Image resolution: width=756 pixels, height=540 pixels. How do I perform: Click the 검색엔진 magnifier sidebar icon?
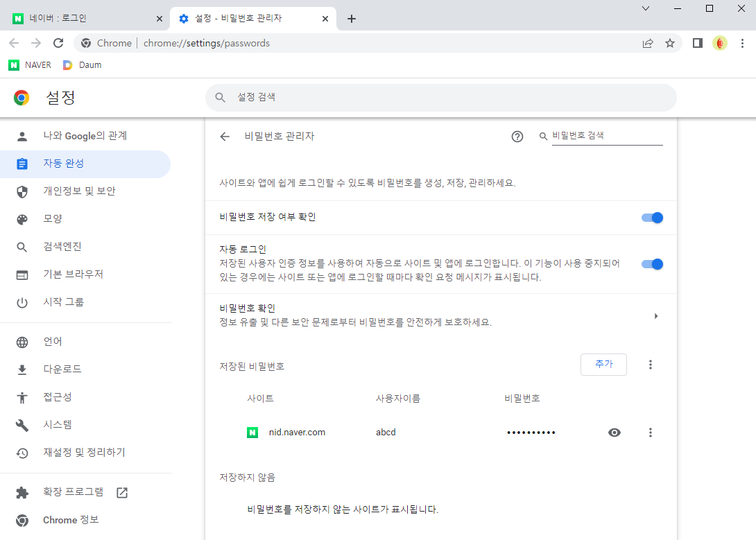(22, 247)
